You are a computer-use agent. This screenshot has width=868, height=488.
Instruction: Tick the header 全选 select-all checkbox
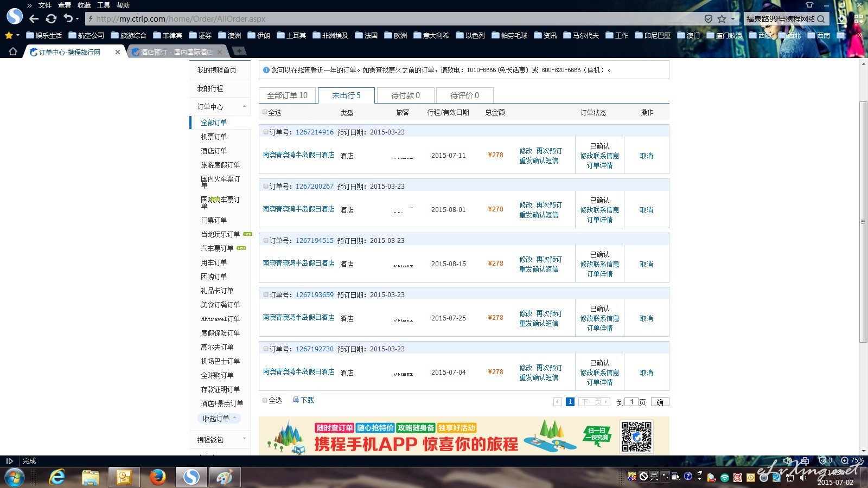[265, 112]
